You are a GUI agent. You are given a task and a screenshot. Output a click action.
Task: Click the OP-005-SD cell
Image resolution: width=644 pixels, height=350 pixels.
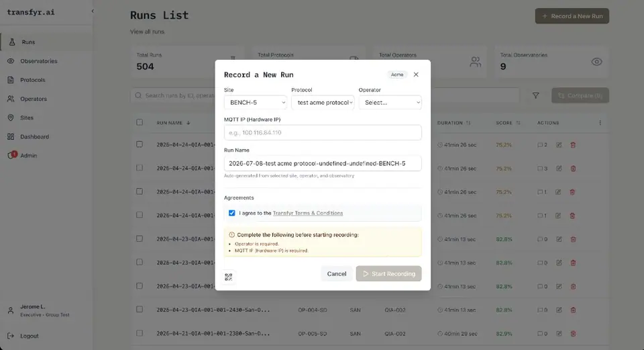[313, 334]
